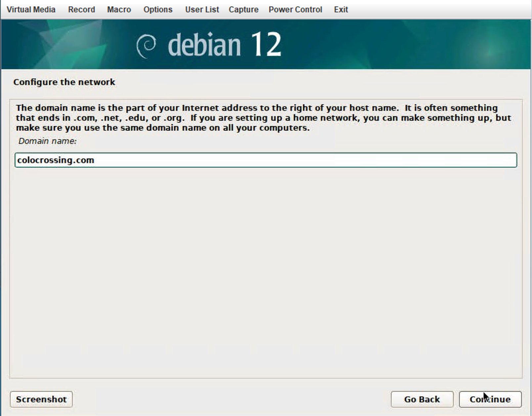532x416 pixels.
Task: Click the teal banner background right of the title
Action: pyautogui.click(x=414, y=45)
